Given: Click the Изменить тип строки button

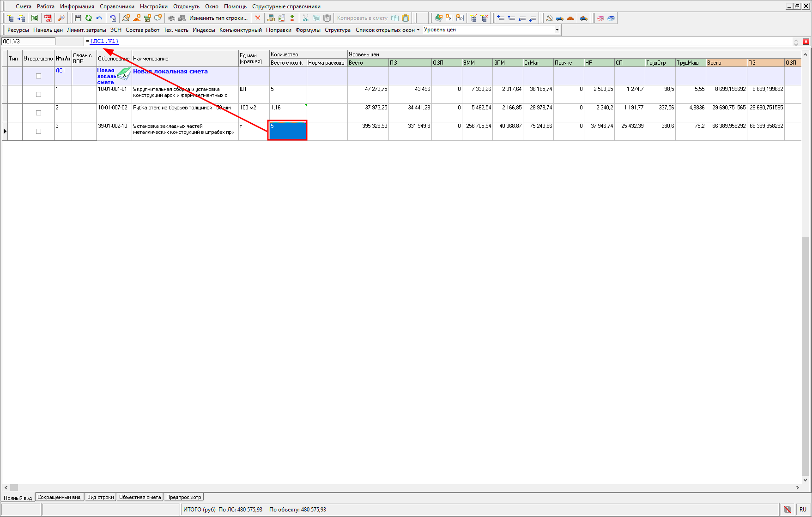Looking at the screenshot, I should click(218, 18).
